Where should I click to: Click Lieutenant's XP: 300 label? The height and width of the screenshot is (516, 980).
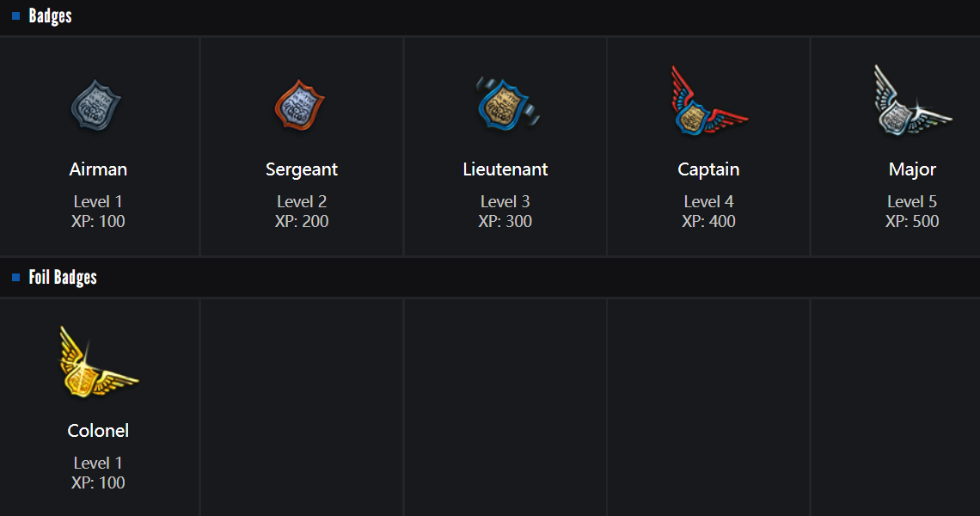click(x=505, y=222)
